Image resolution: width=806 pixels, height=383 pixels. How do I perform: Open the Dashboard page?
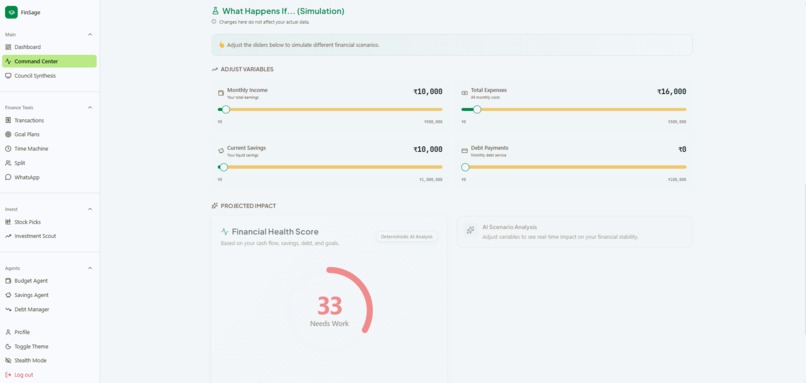[x=49, y=47]
